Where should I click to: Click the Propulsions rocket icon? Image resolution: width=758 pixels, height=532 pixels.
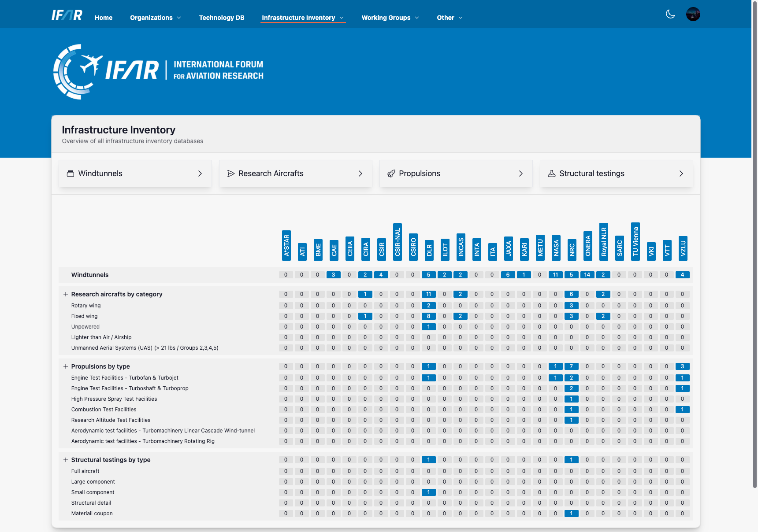point(391,174)
